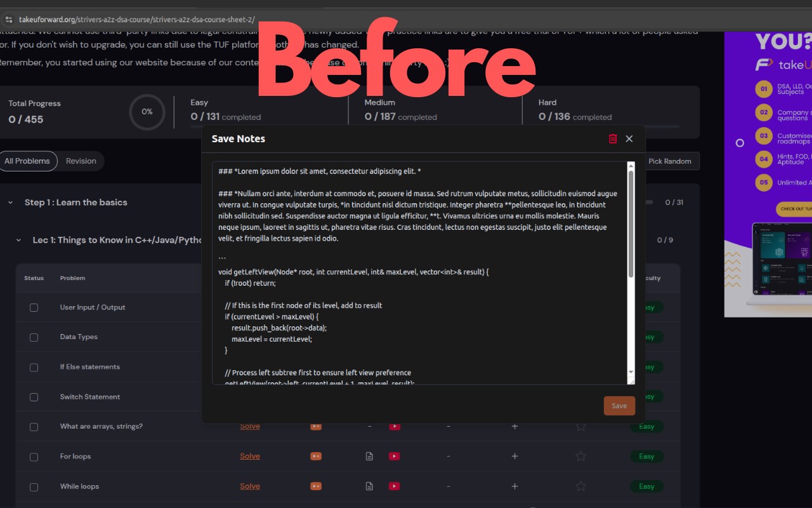This screenshot has width=812, height=508.
Task: Play the YouTube video for For loops
Action: 395,456
